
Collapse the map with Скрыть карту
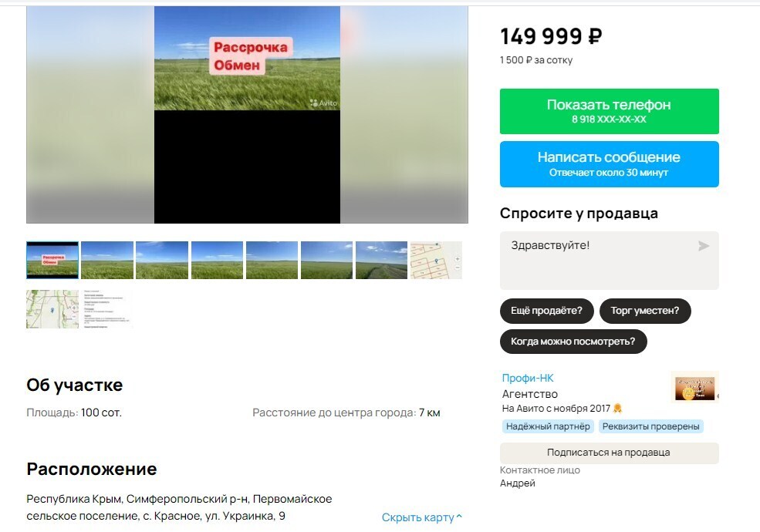pyautogui.click(x=422, y=517)
